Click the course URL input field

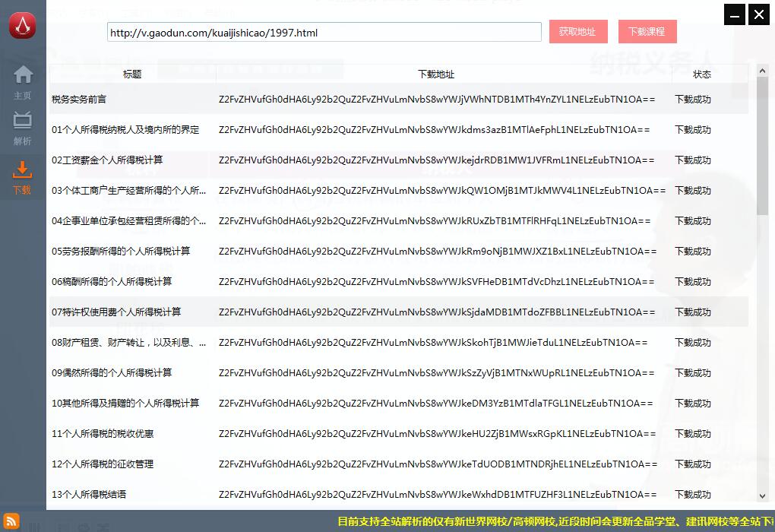[324, 32]
